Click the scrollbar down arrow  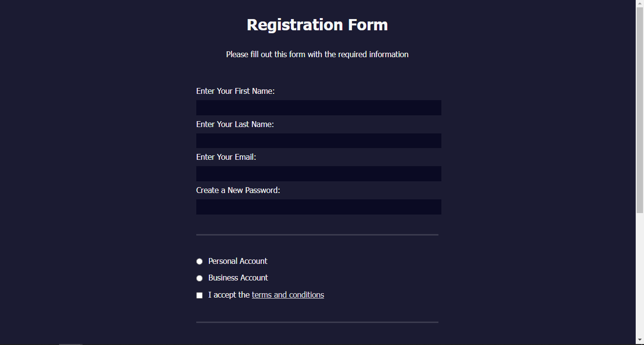[640, 340]
